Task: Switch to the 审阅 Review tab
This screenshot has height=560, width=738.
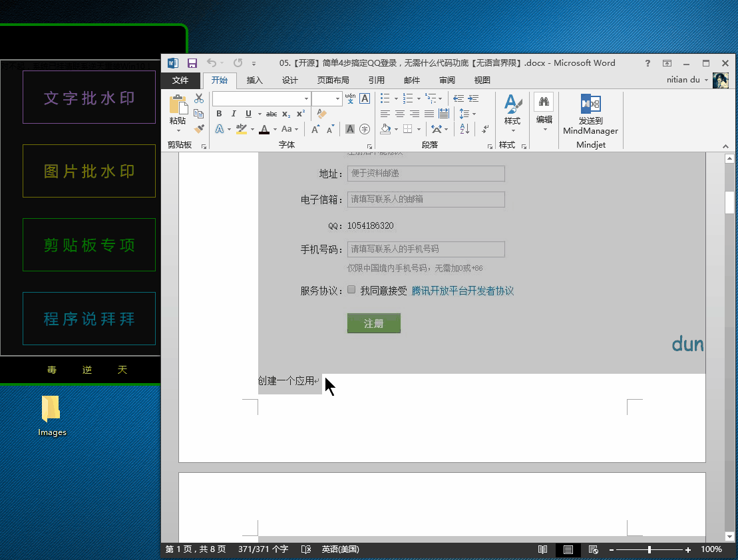Action: point(447,80)
